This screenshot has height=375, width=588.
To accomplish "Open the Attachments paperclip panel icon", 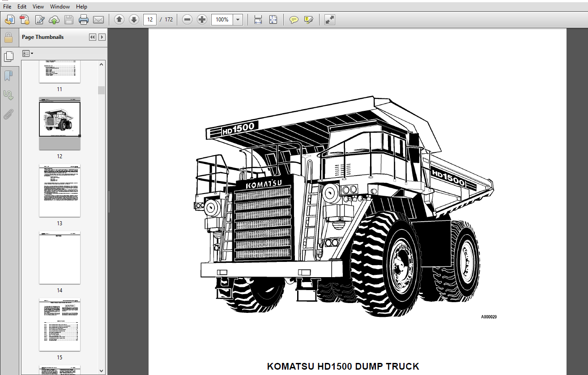I will pyautogui.click(x=9, y=114).
